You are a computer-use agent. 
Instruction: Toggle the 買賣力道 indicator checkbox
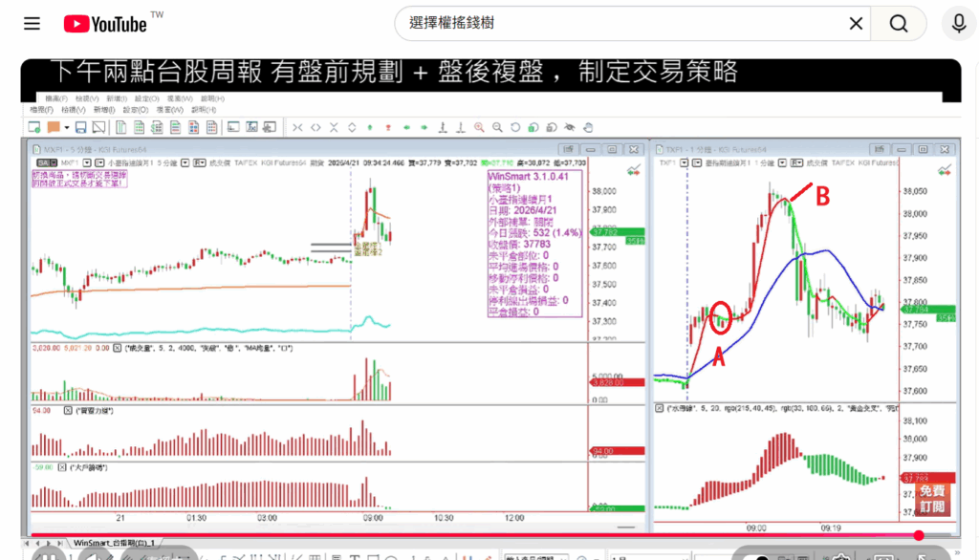67,411
